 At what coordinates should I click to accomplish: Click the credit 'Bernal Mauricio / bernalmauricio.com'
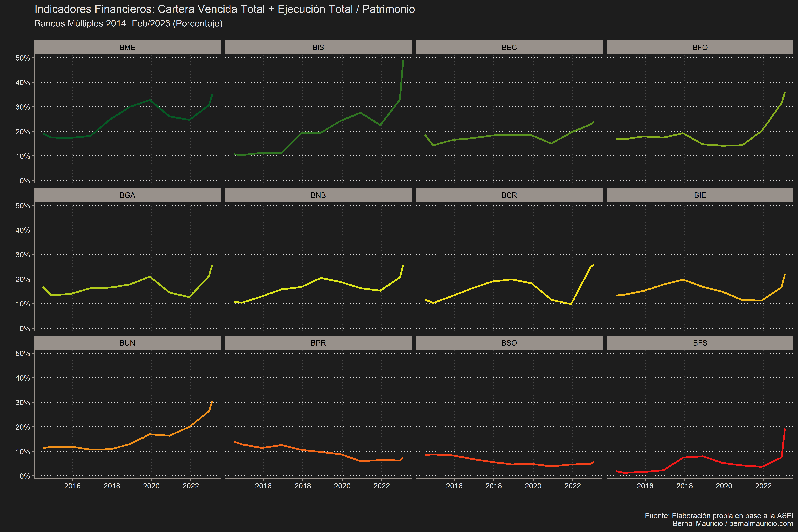click(x=733, y=523)
